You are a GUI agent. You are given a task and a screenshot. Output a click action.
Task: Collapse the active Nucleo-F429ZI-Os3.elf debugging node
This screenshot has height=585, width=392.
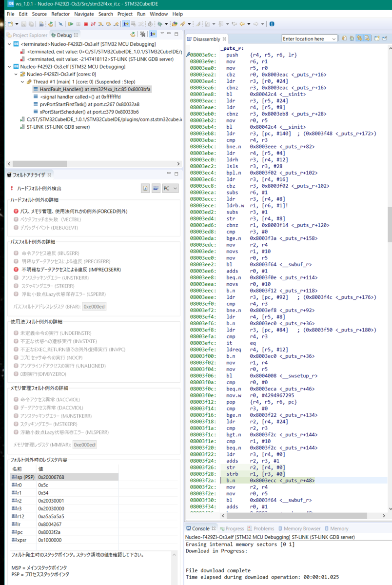click(x=10, y=66)
